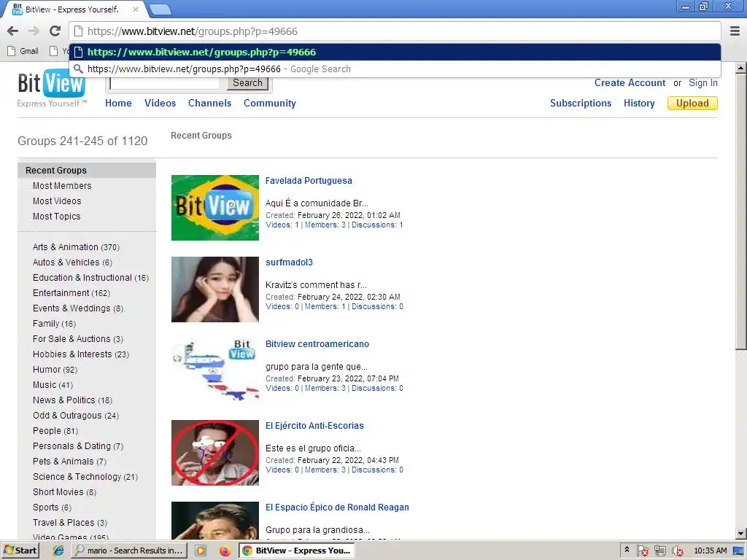Open the Community navigation tab
This screenshot has height=560, width=747.
click(x=270, y=103)
